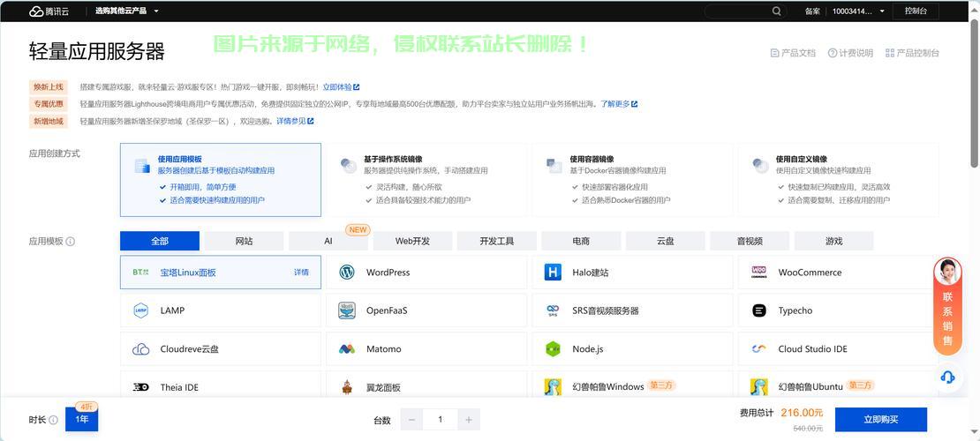Open 产品文档 documentation link
The width and height of the screenshot is (980, 441).
pos(793,53)
